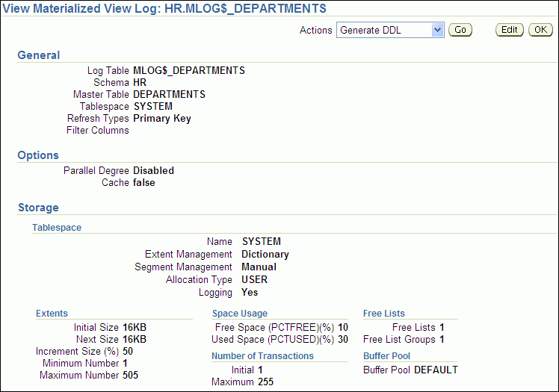This screenshot has height=392, width=559.
Task: Confirm with the OK button
Action: [540, 30]
